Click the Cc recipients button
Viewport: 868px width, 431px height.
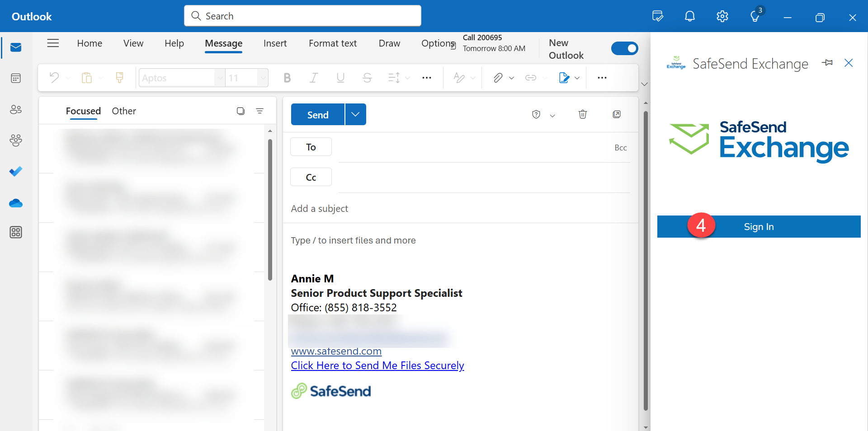311,177
